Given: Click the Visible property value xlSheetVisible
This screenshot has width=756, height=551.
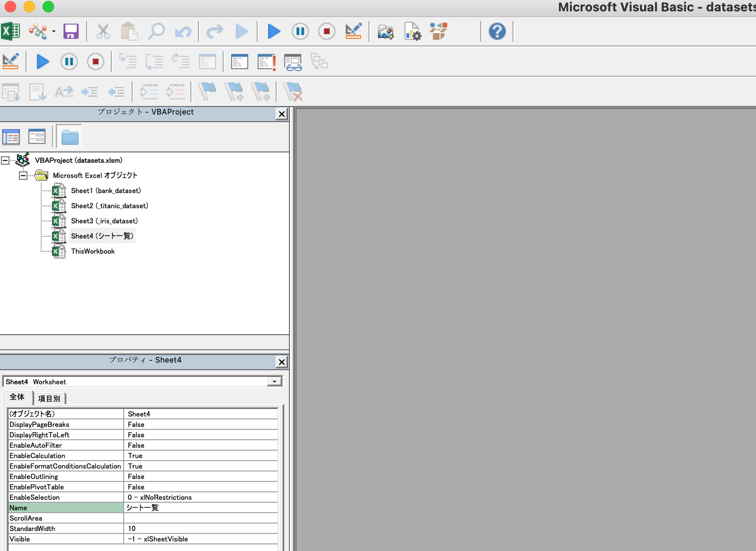Looking at the screenshot, I should [201, 539].
